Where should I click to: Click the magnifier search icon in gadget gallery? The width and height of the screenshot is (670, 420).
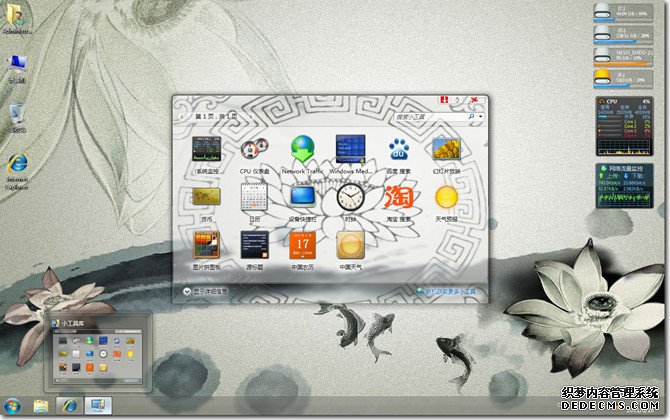pos(471,116)
